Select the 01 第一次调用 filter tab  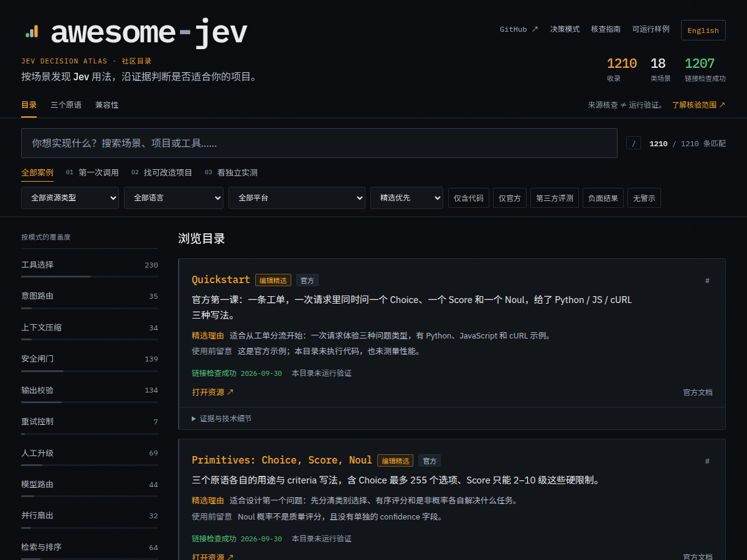[92, 173]
